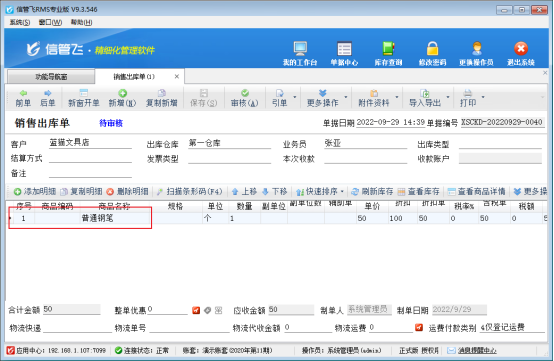Click red icon next to 整单优惠
Viewport: 554px width, 361px height.
point(196,310)
